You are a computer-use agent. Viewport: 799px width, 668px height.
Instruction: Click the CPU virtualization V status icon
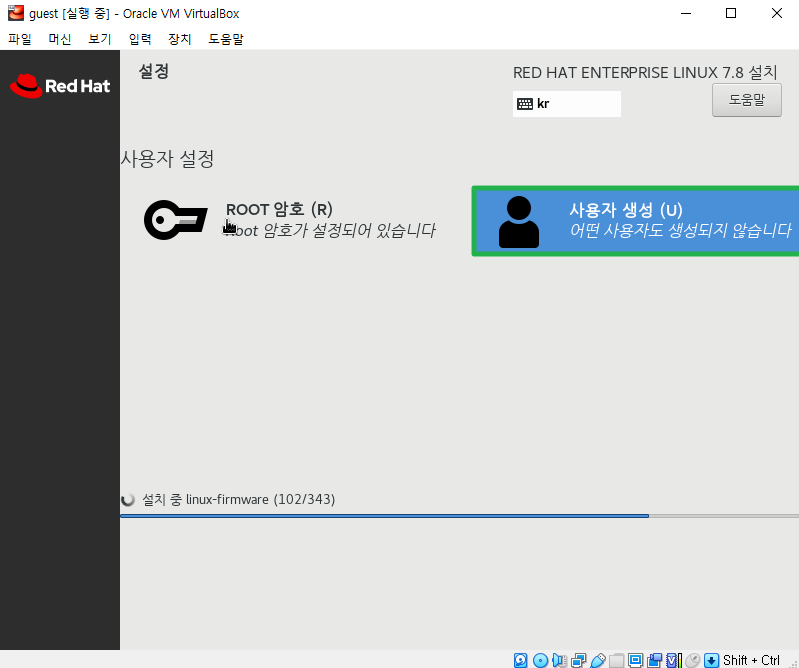[x=674, y=660]
